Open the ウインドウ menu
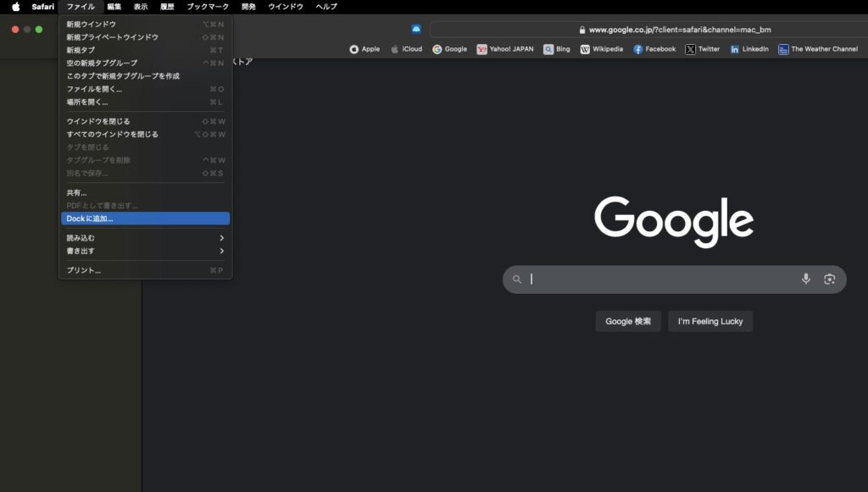The width and height of the screenshot is (868, 492). (286, 7)
